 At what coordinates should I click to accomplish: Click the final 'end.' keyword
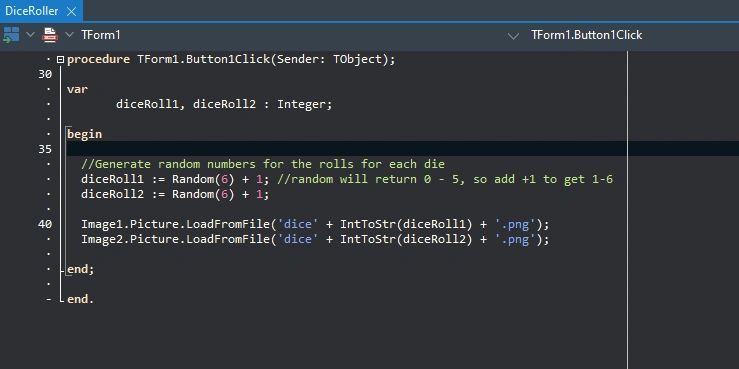(81, 299)
